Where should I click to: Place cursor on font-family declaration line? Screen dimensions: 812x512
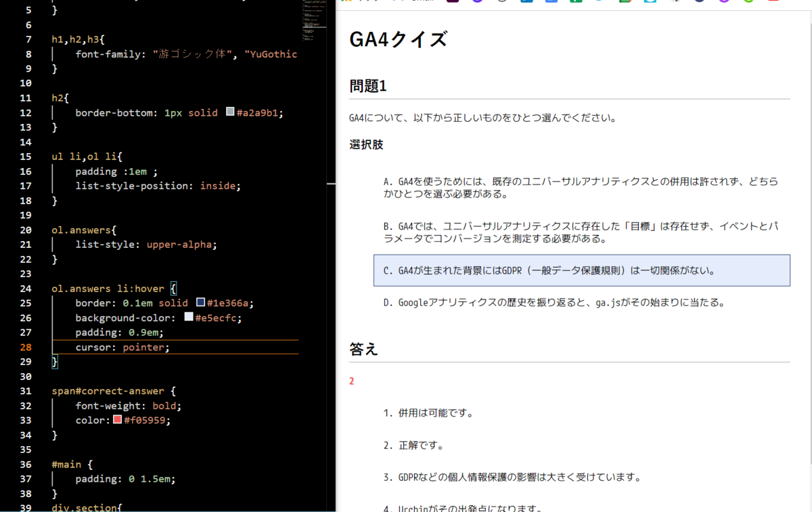click(x=186, y=54)
